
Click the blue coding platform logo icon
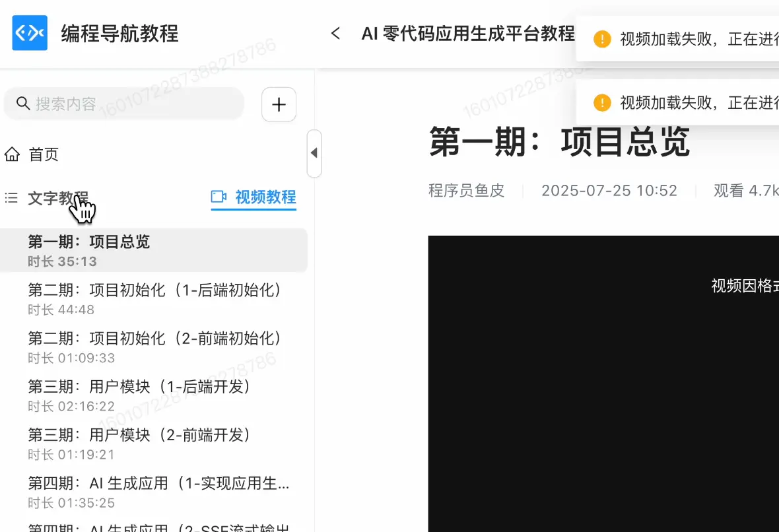(x=29, y=33)
